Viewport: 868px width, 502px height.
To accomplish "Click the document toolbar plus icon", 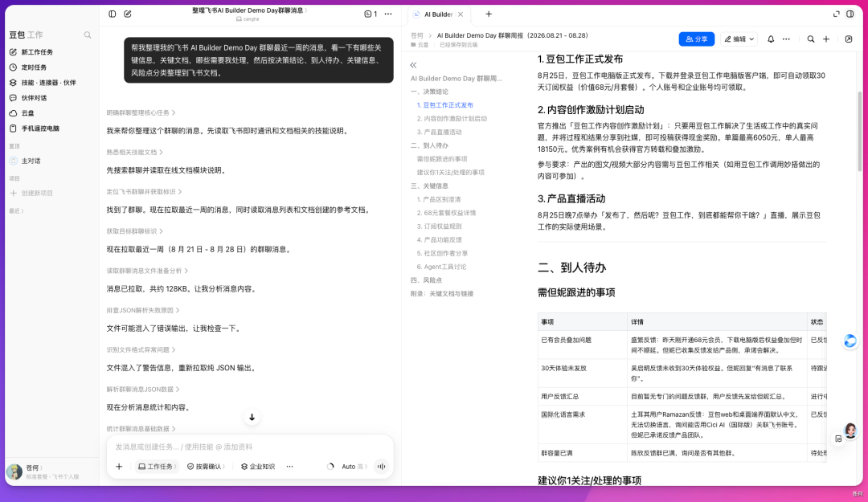I will point(826,39).
